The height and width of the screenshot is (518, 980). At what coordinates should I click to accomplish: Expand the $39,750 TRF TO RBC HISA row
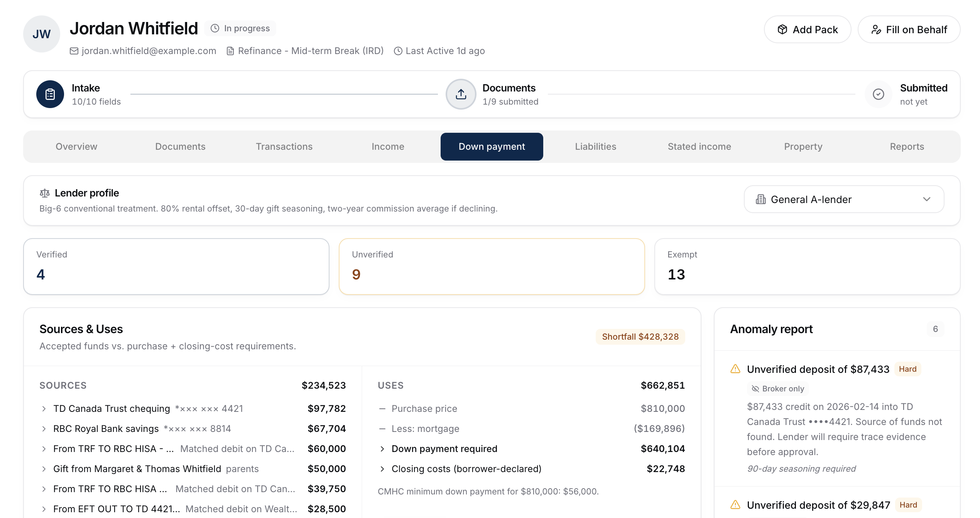coord(193,489)
